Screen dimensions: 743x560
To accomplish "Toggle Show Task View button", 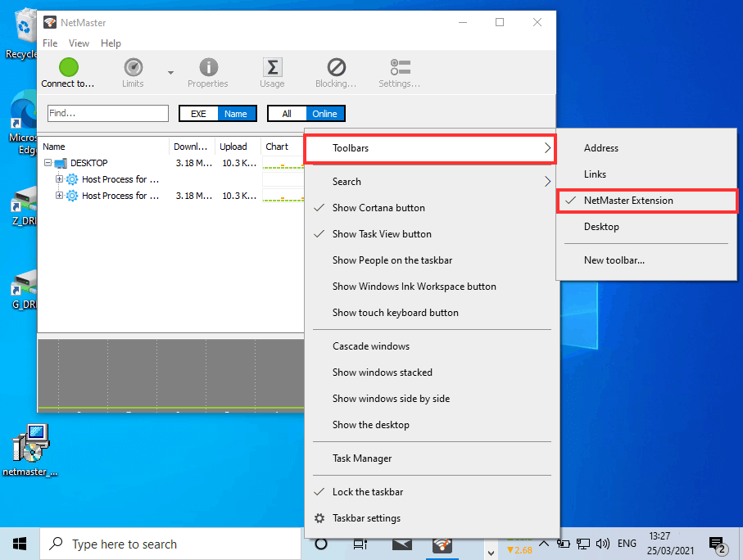I will click(432, 234).
